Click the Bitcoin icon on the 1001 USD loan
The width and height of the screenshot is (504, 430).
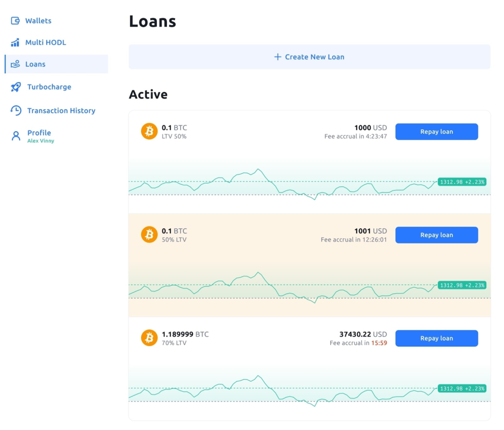[149, 235]
